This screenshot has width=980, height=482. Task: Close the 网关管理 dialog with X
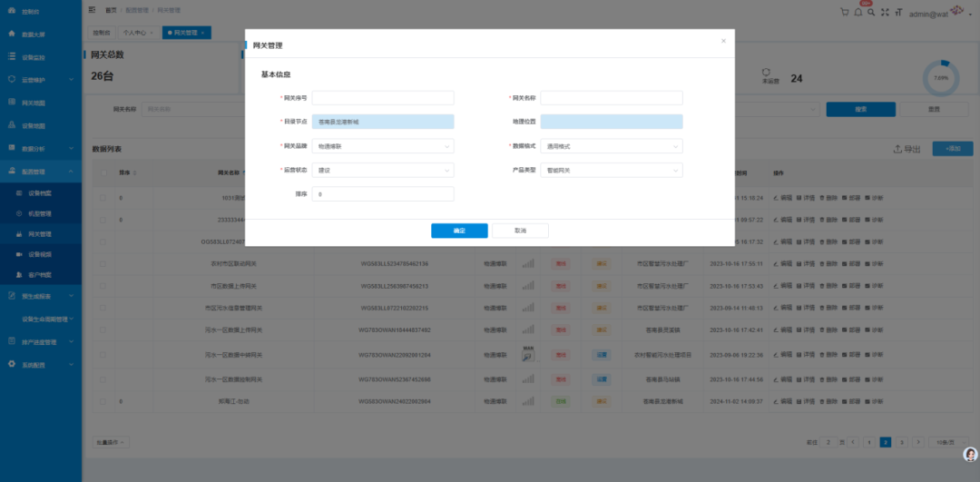tap(723, 41)
